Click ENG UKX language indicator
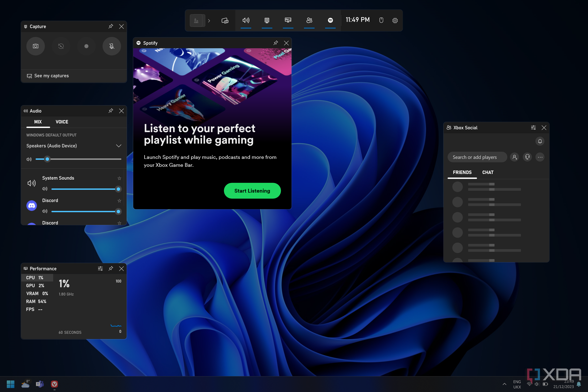This screenshot has height=392, width=588. 517,384
